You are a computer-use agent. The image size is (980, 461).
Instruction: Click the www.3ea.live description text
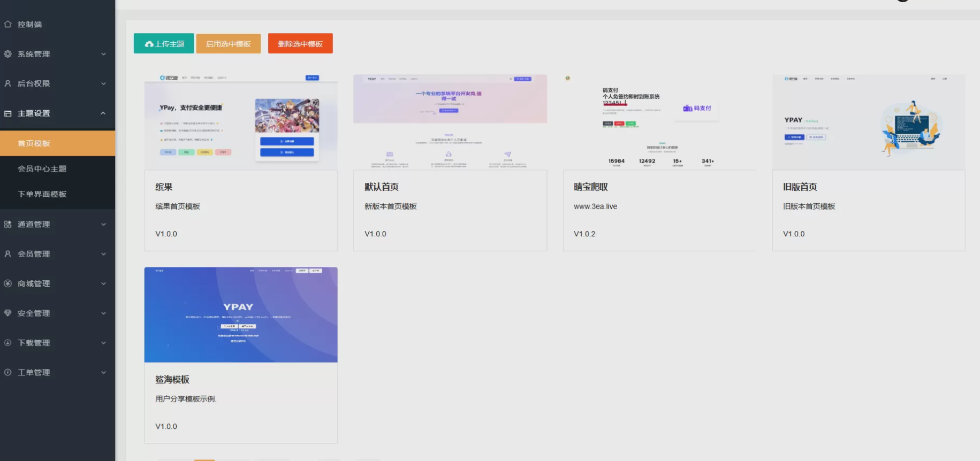(596, 206)
